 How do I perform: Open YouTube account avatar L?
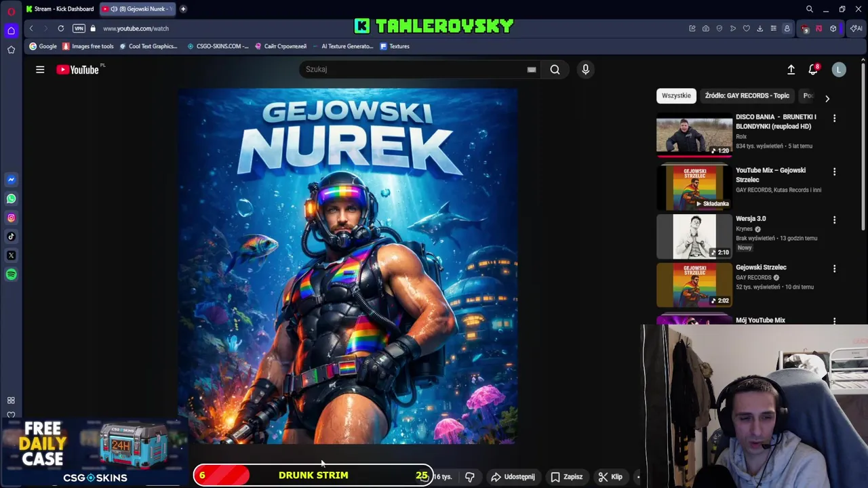click(x=839, y=69)
